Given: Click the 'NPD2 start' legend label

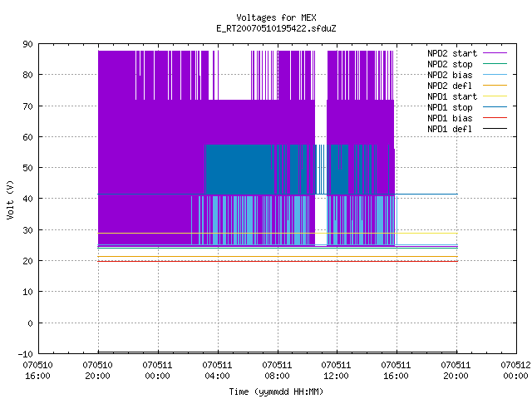Looking at the screenshot, I should pyautogui.click(x=452, y=53).
